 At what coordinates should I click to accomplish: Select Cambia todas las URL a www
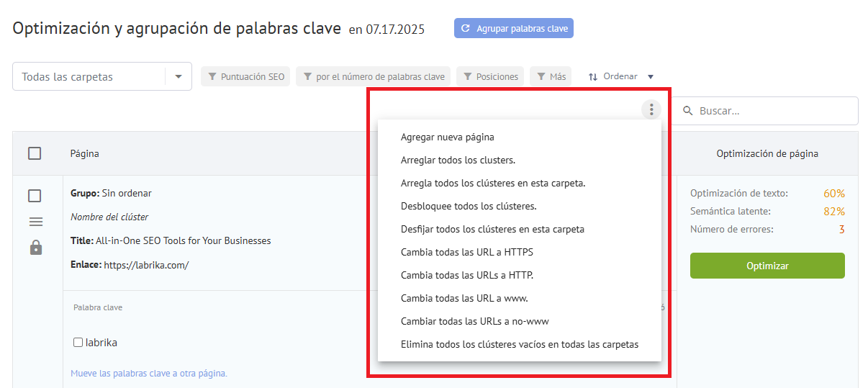tap(519, 298)
